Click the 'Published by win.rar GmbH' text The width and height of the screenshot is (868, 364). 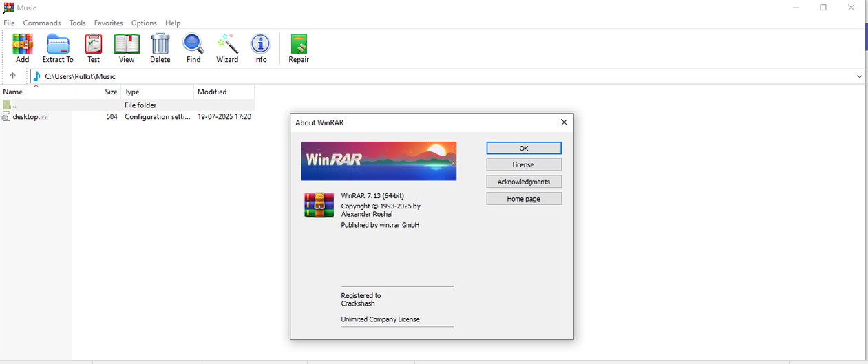click(x=380, y=225)
